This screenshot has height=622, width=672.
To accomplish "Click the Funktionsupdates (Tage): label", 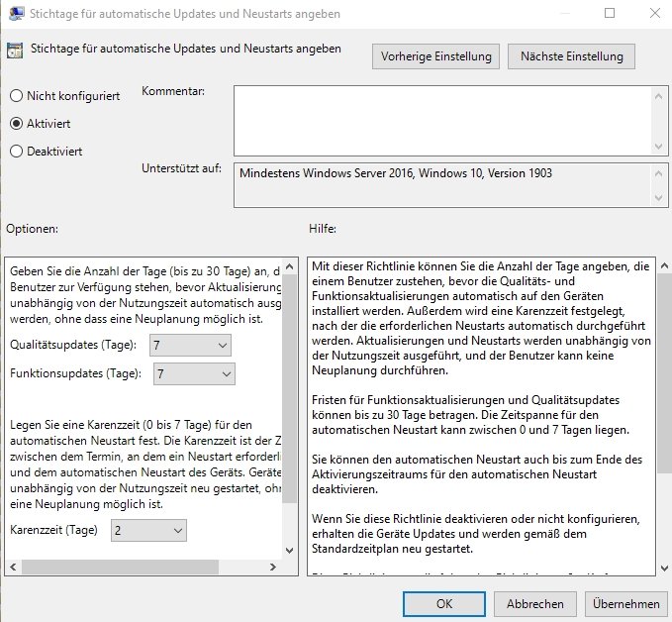I will coord(75,373).
